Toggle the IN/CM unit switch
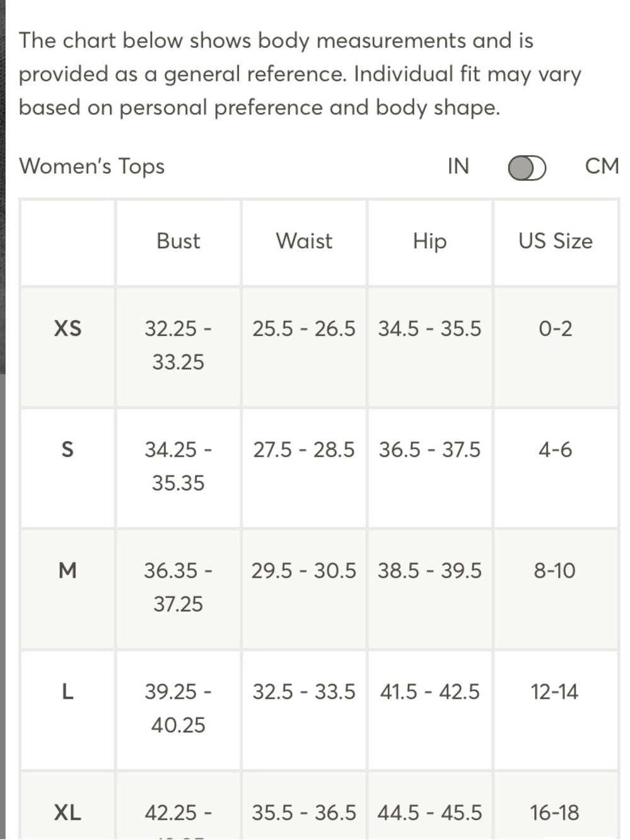Image resolution: width=630 pixels, height=840 pixels. [527, 168]
